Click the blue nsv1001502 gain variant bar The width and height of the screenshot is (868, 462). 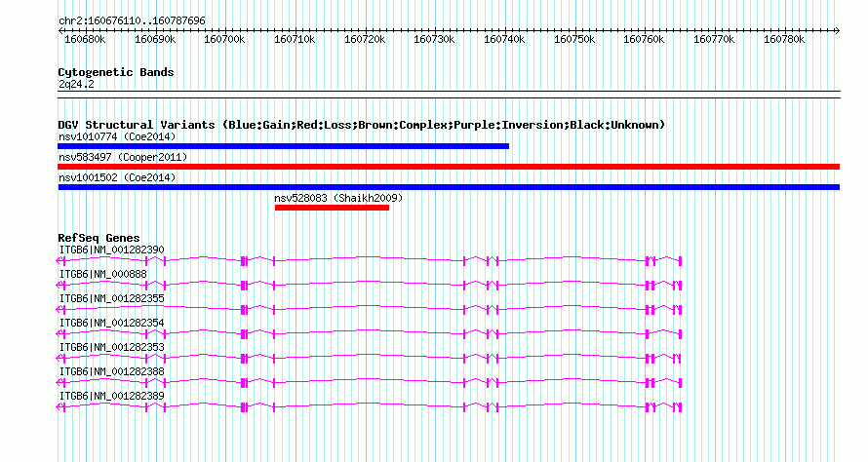(449, 187)
